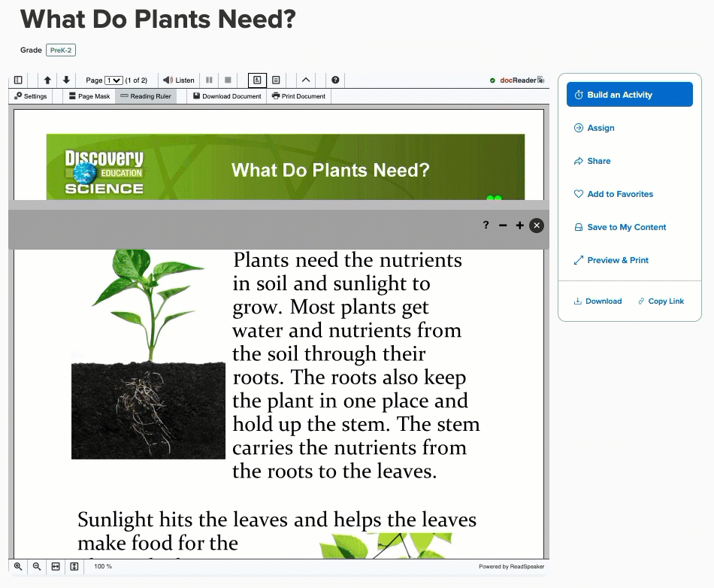Go to previous page with up arrow
Screen dimensions: 714x588
click(x=47, y=80)
